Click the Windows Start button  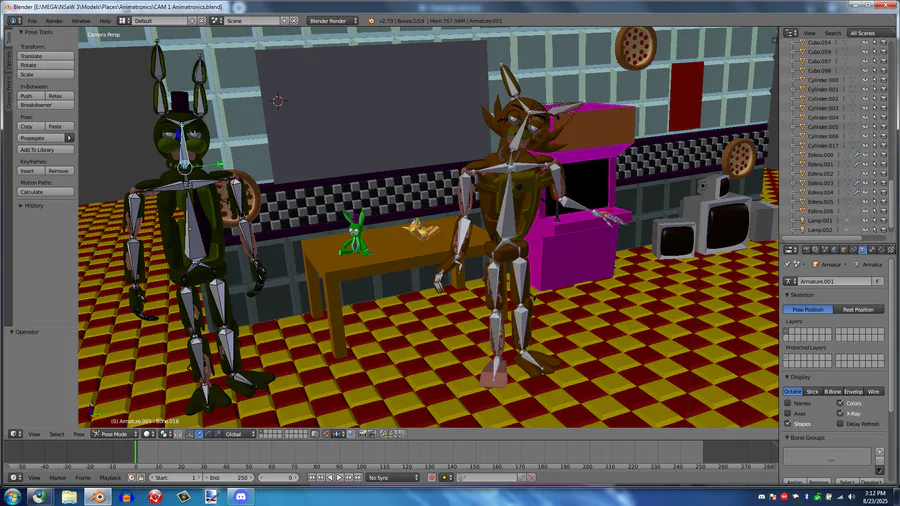(x=13, y=497)
